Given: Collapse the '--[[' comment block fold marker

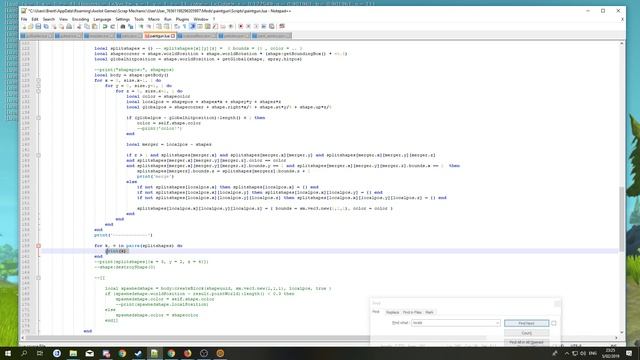Looking at the screenshot, I should click(x=38, y=278).
